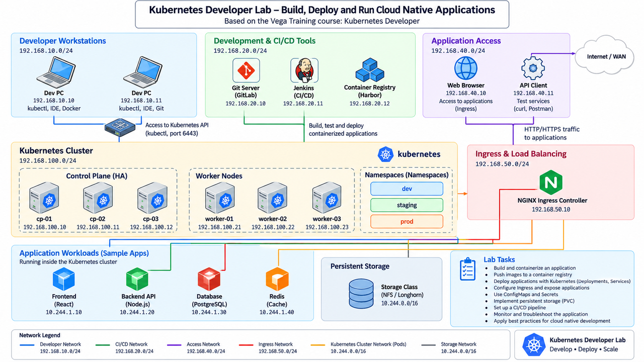The height and width of the screenshot is (362, 644).
Task: Click the Backend API green cube icon
Action: [x=137, y=279]
